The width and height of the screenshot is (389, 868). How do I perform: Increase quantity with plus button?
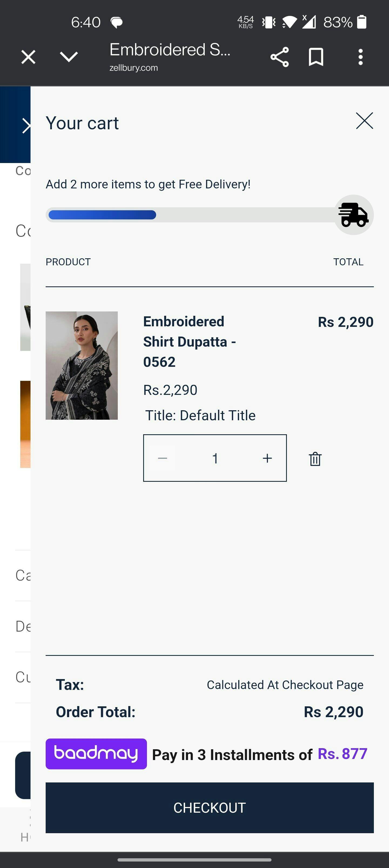267,458
